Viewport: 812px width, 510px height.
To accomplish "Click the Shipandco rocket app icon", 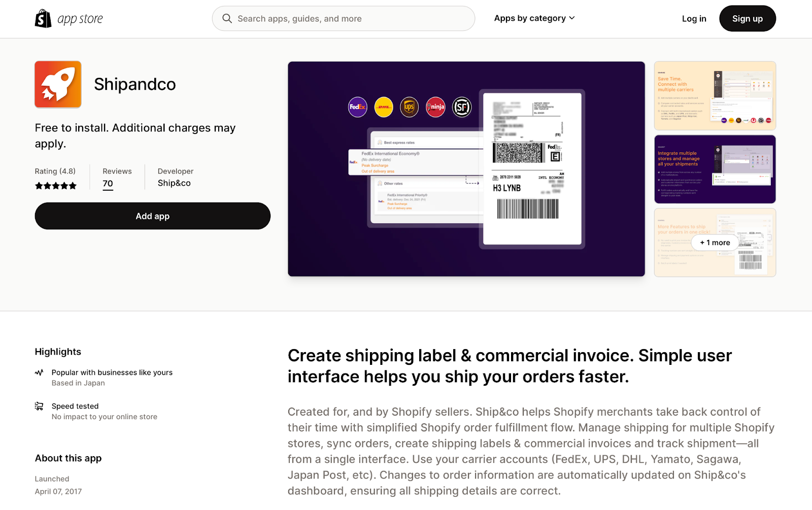I will point(58,84).
